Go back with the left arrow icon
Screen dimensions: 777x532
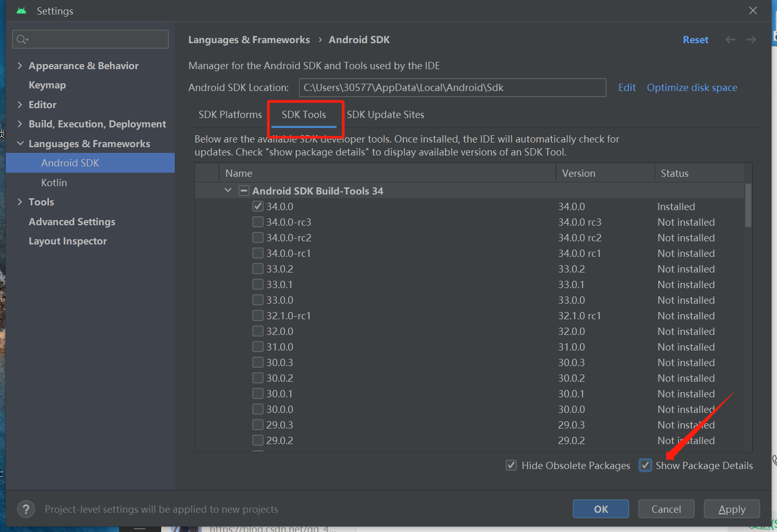click(x=730, y=40)
